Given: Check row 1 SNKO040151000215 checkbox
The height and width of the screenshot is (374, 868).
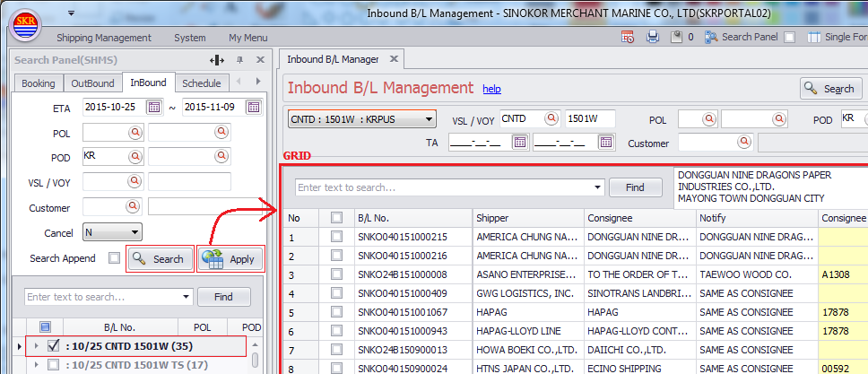Looking at the screenshot, I should coord(336,237).
